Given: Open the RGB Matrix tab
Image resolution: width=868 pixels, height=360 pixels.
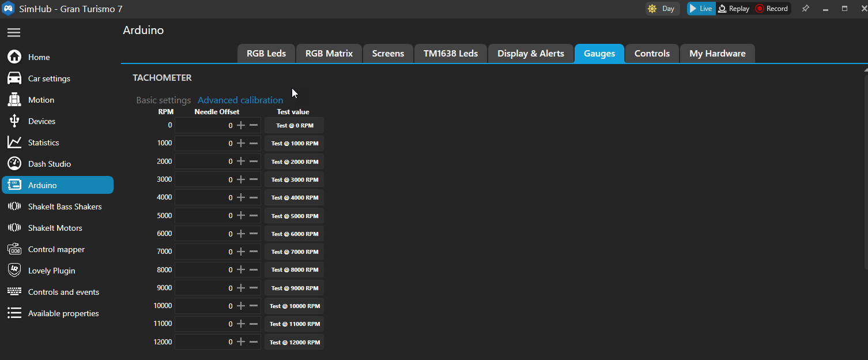Looking at the screenshot, I should pos(329,53).
